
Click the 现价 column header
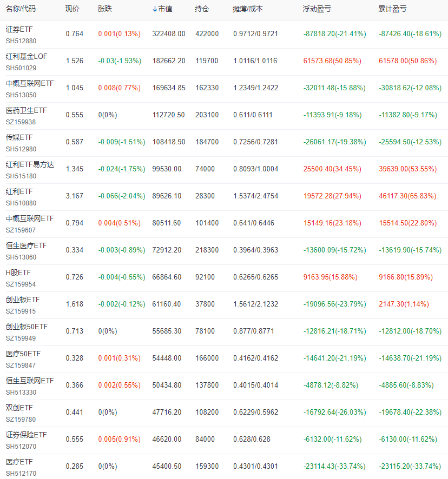coord(72,9)
